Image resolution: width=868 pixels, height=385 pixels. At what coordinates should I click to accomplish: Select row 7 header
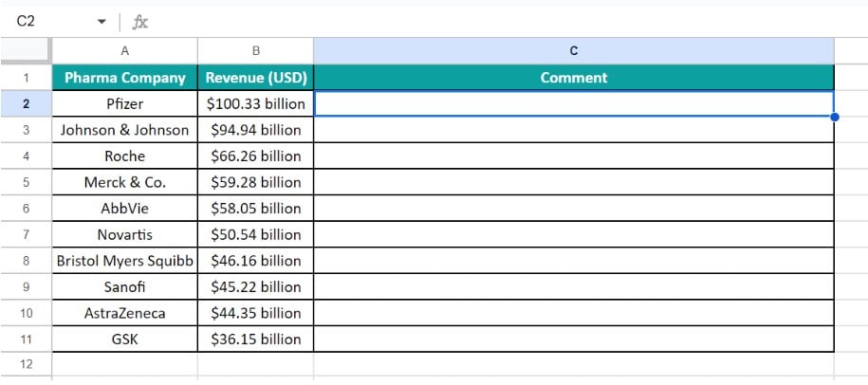point(26,234)
